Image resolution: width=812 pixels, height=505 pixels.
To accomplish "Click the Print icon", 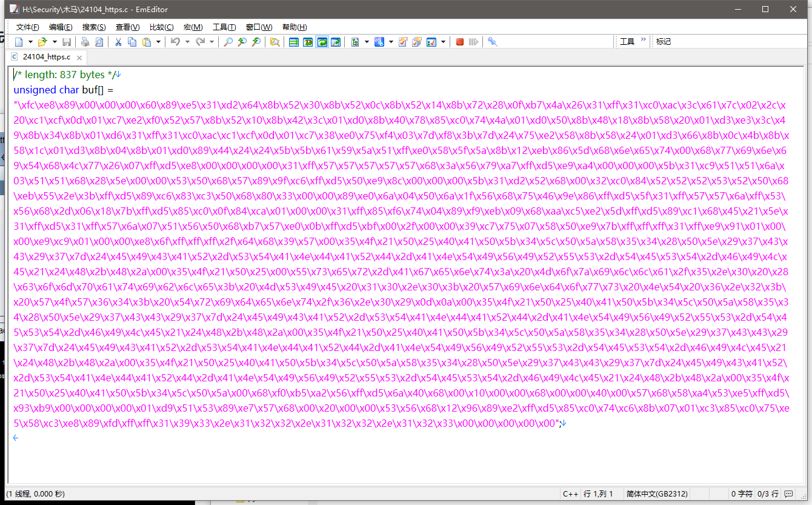I will [85, 42].
